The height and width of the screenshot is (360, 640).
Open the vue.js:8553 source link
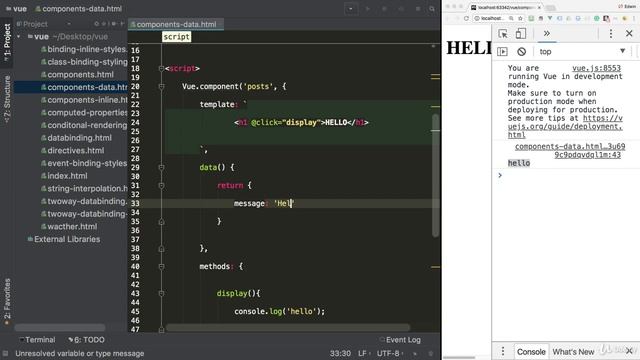point(596,68)
